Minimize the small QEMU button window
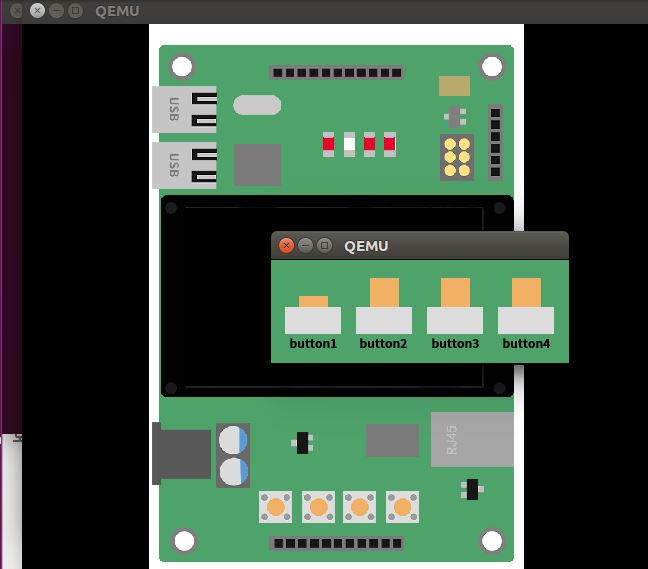 click(305, 245)
